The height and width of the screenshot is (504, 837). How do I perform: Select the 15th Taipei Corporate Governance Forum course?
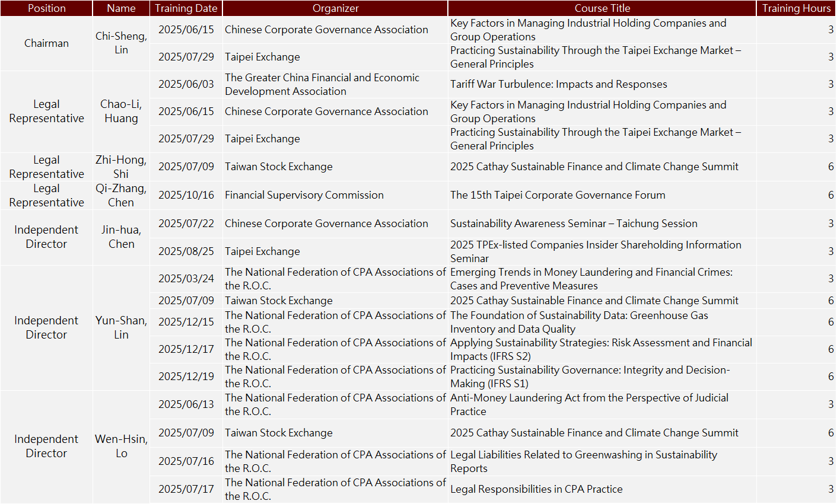click(558, 195)
